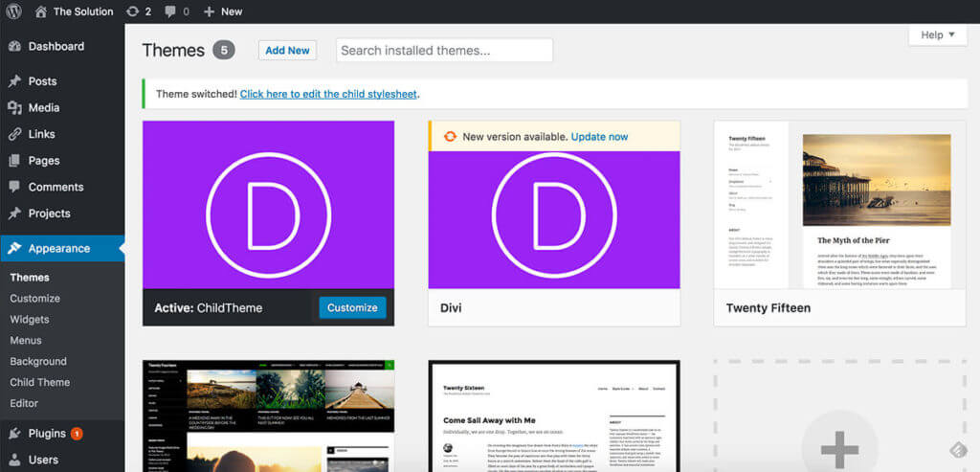The image size is (980, 472).
Task: Open The Solution site menu
Action: pyautogui.click(x=75, y=11)
